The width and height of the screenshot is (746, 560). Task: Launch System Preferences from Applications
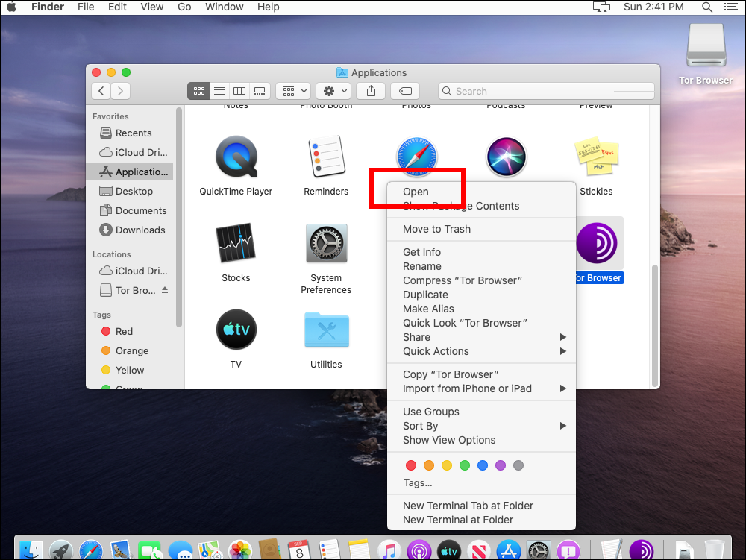(x=326, y=243)
